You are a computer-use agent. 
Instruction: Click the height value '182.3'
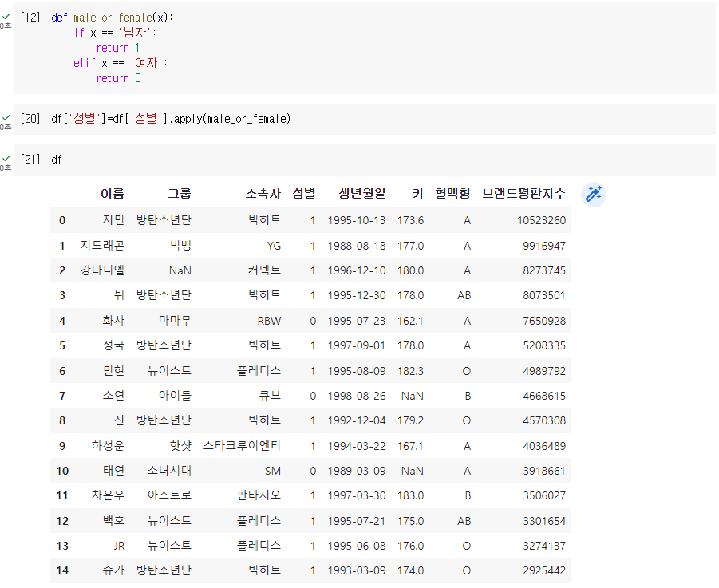410,371
